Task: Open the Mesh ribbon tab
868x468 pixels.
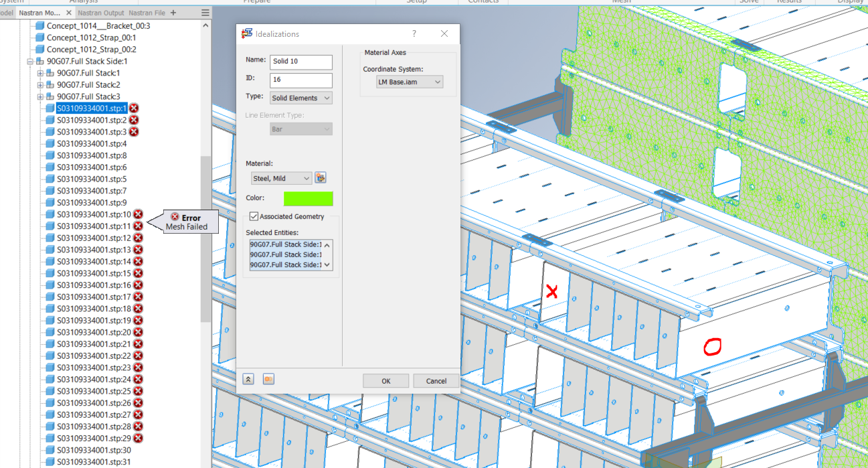Action: coord(621,2)
